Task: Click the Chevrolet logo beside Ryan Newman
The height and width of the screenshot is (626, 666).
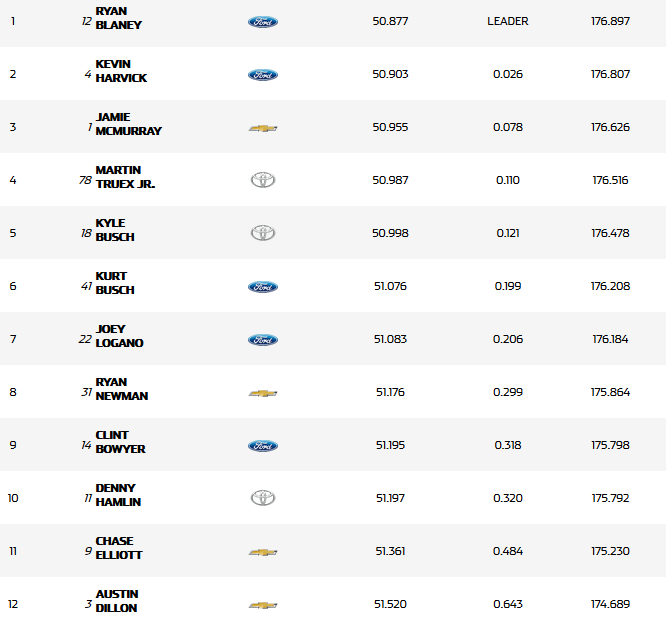Action: pos(262,393)
